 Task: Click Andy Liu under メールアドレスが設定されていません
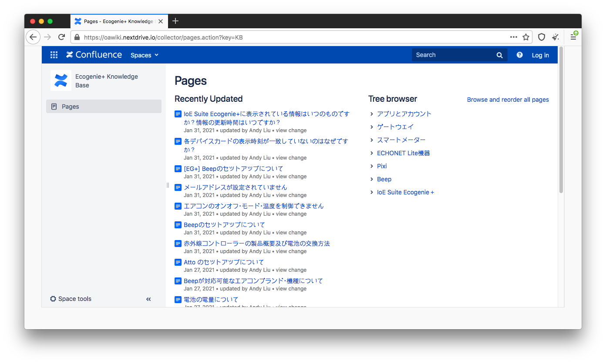[x=260, y=195]
